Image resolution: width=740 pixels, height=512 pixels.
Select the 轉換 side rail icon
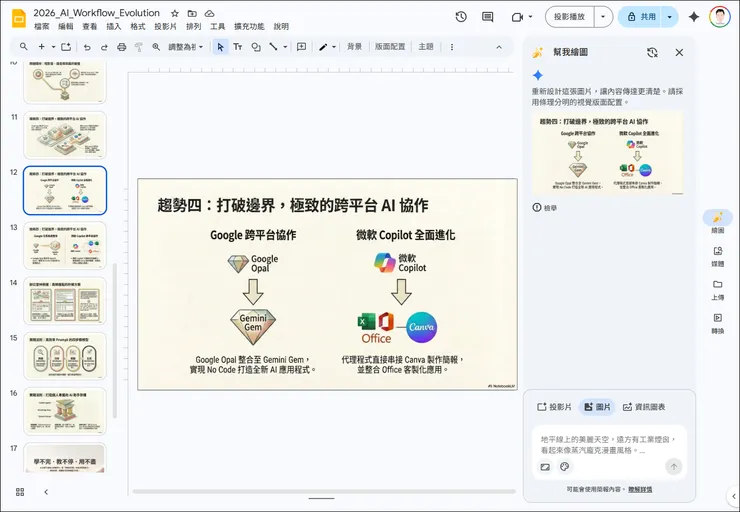tap(718, 318)
